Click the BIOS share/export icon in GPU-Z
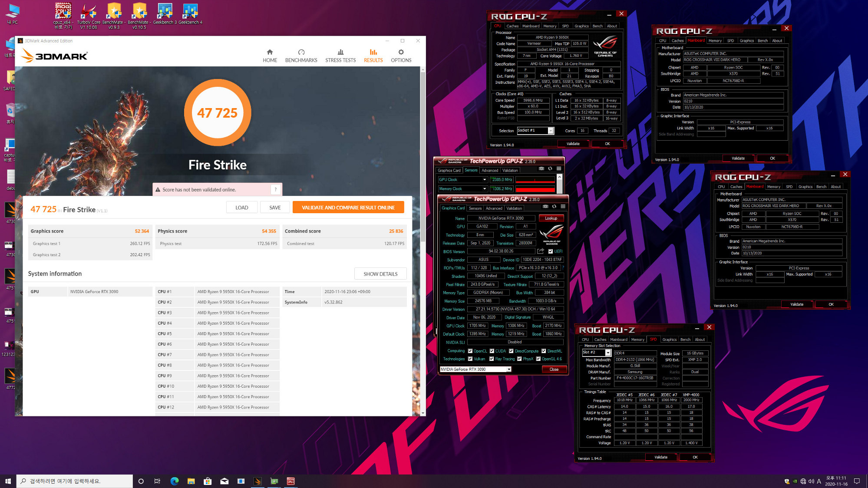Screen dimensions: 868x488 [541, 251]
